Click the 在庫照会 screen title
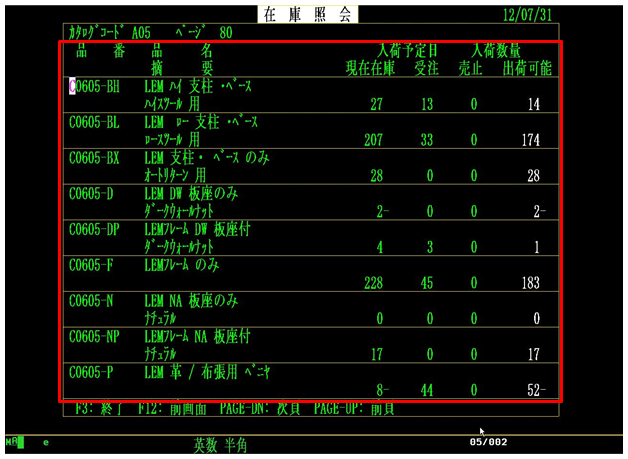628x459 pixels. coord(308,14)
